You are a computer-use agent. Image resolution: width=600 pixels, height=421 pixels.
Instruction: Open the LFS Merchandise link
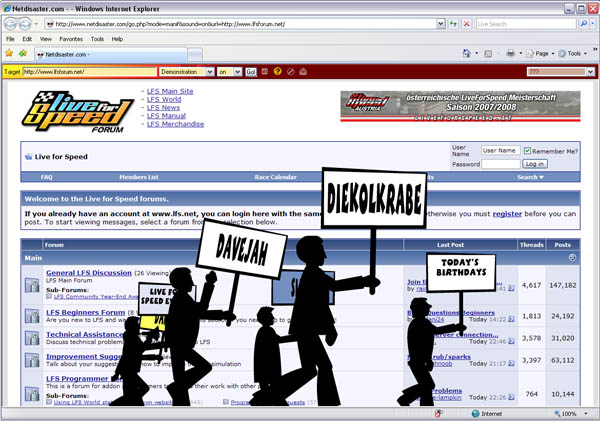point(175,124)
